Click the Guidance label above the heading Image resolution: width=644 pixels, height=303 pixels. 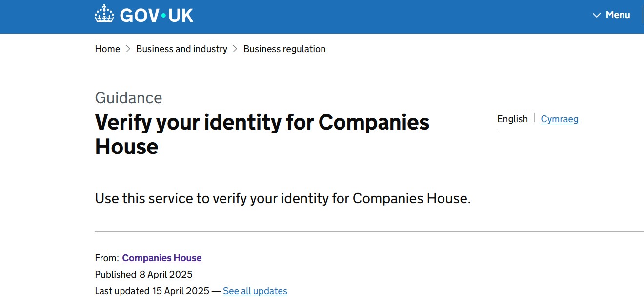click(128, 98)
